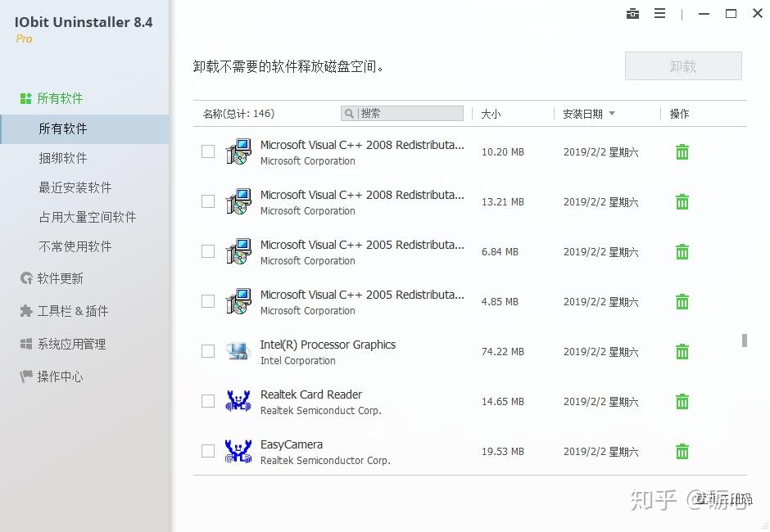Select the EasyCamera checkbox
This screenshot has height=532, width=770.
(x=208, y=450)
